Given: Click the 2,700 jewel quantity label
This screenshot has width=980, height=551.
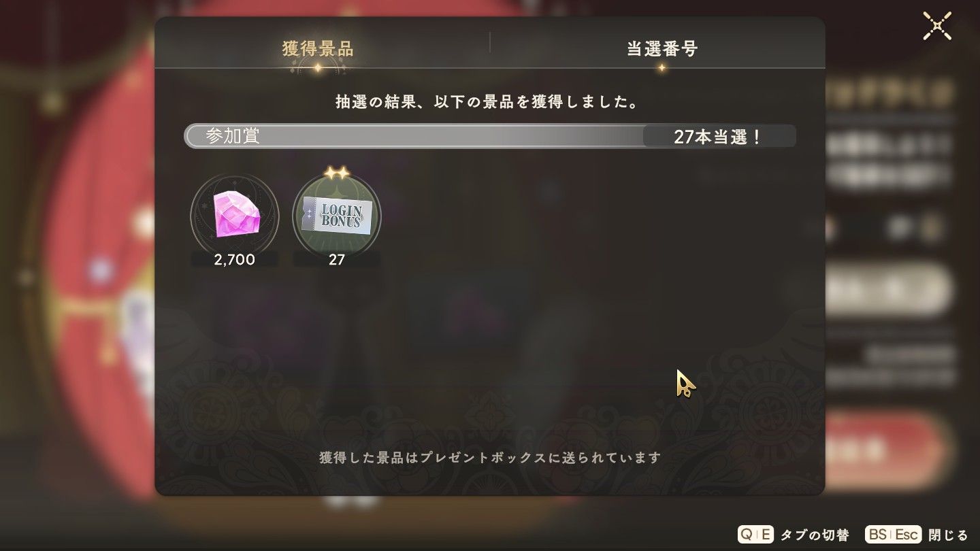Looking at the screenshot, I should pyautogui.click(x=234, y=259).
